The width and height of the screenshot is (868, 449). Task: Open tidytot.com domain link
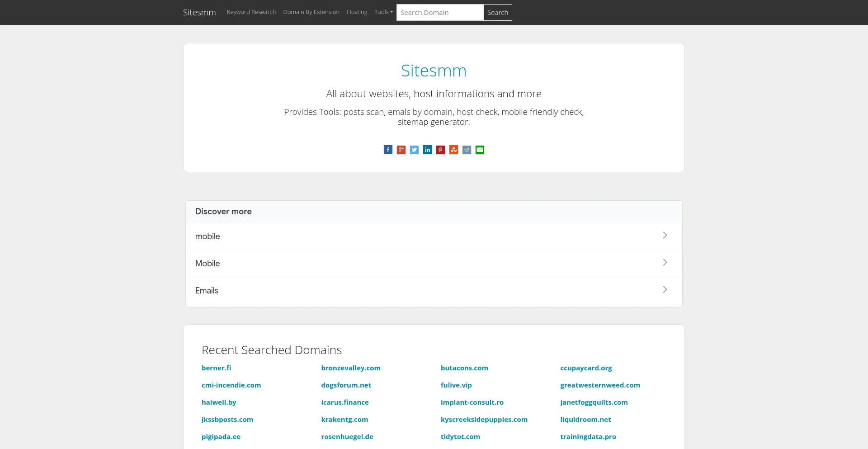click(x=460, y=437)
